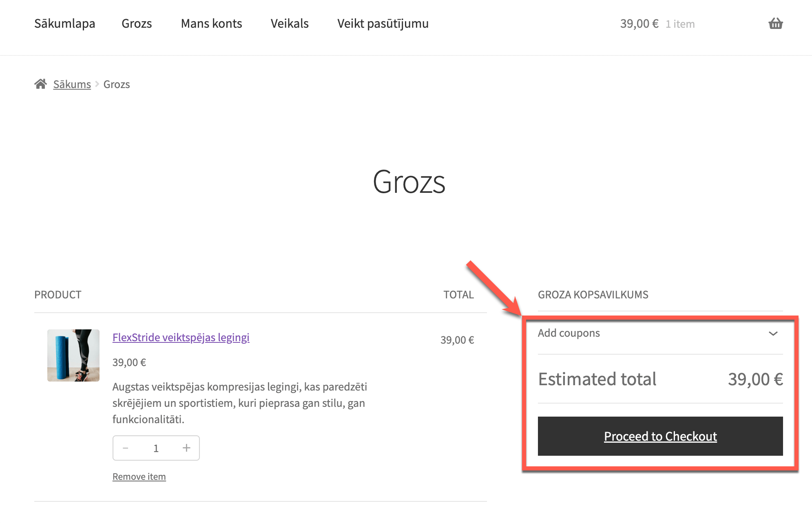Open the Sākumlapa menu item
Image resolution: width=812 pixels, height=523 pixels.
coord(64,24)
